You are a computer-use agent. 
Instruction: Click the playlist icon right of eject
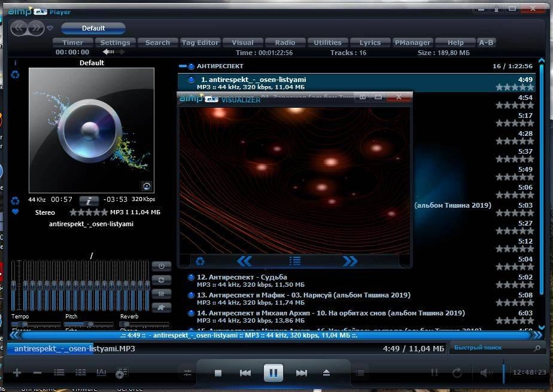360,373
